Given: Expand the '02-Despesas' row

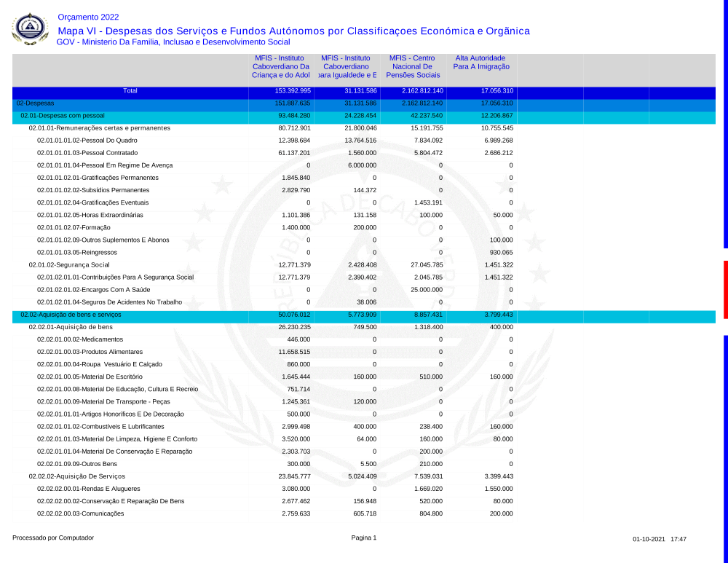Looking at the screenshot, I should 35,103.
